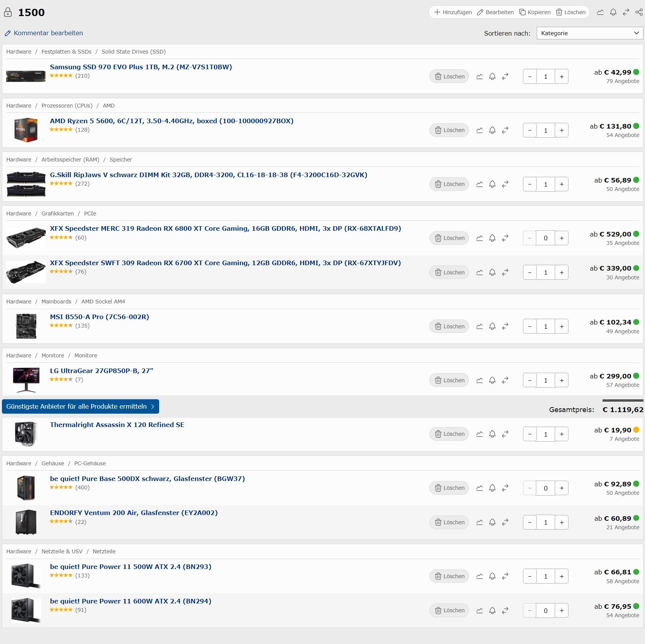Image resolution: width=645 pixels, height=644 pixels.
Task: Click price € 339,00 of RX 6700 XT
Action: pyautogui.click(x=615, y=268)
